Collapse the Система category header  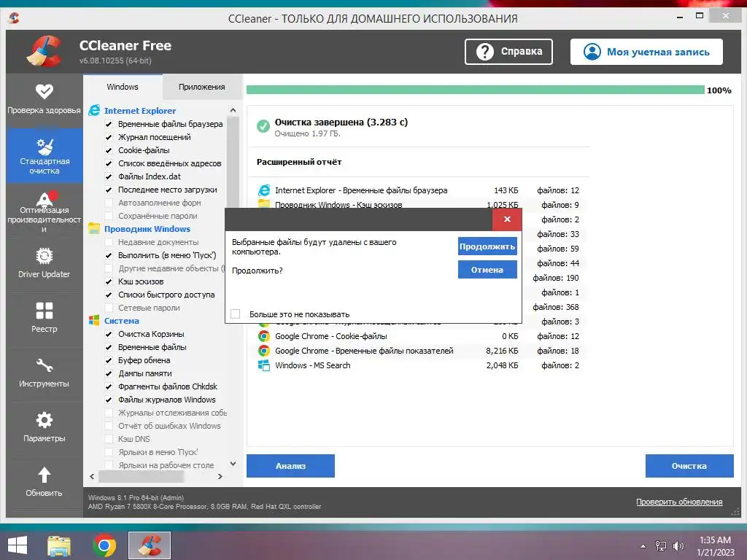click(x=122, y=321)
